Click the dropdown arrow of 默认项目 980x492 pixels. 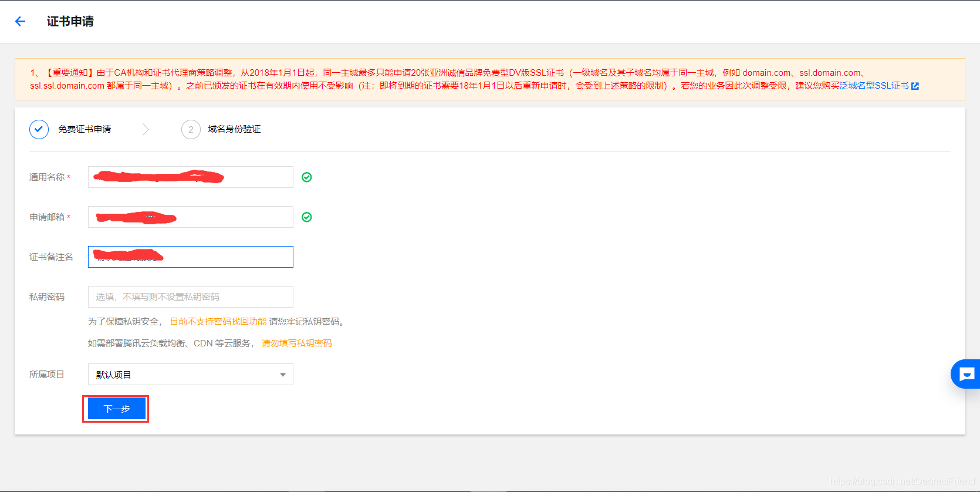pos(283,375)
